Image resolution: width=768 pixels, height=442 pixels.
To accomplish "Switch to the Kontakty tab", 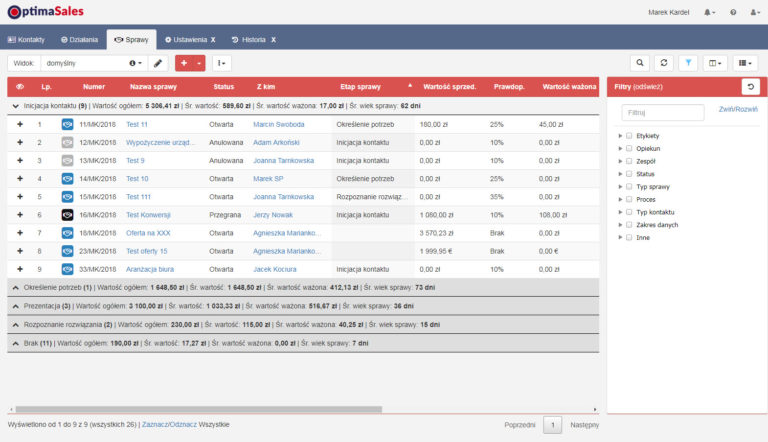I will tap(26, 40).
